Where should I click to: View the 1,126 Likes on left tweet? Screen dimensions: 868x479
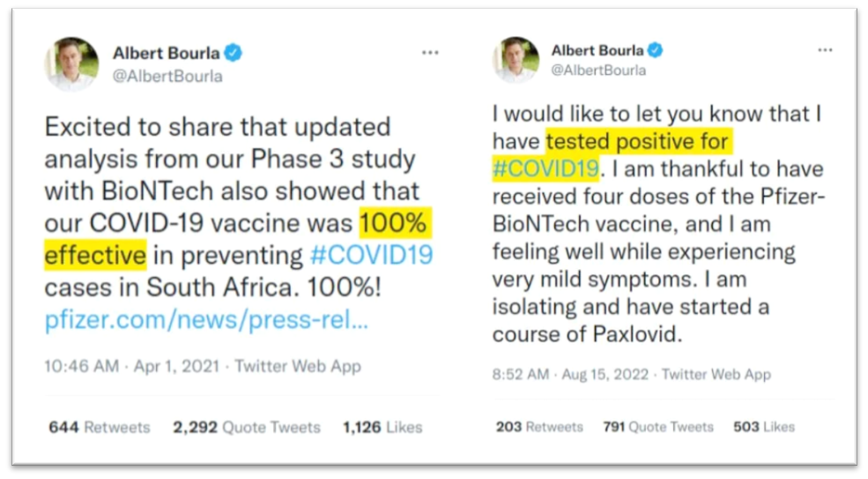[x=382, y=427]
